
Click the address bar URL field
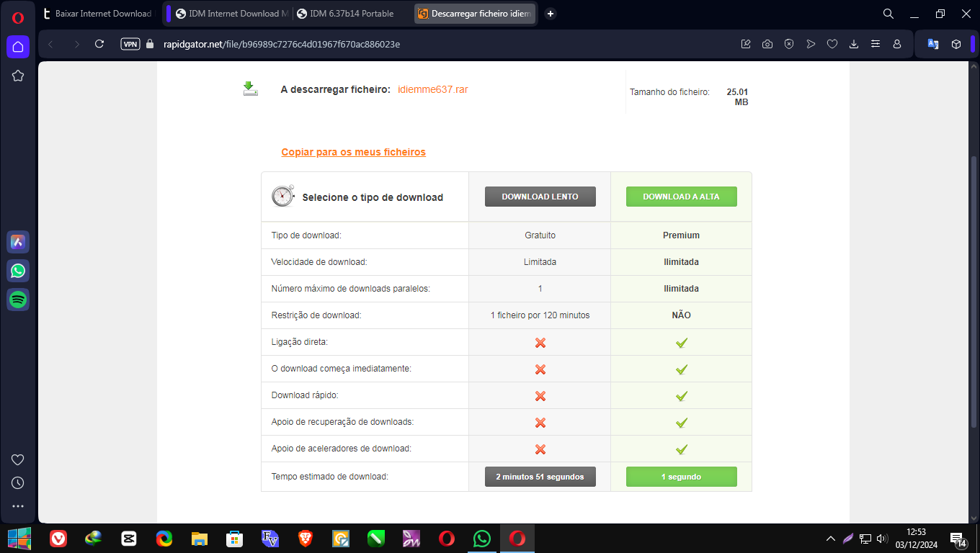point(432,44)
